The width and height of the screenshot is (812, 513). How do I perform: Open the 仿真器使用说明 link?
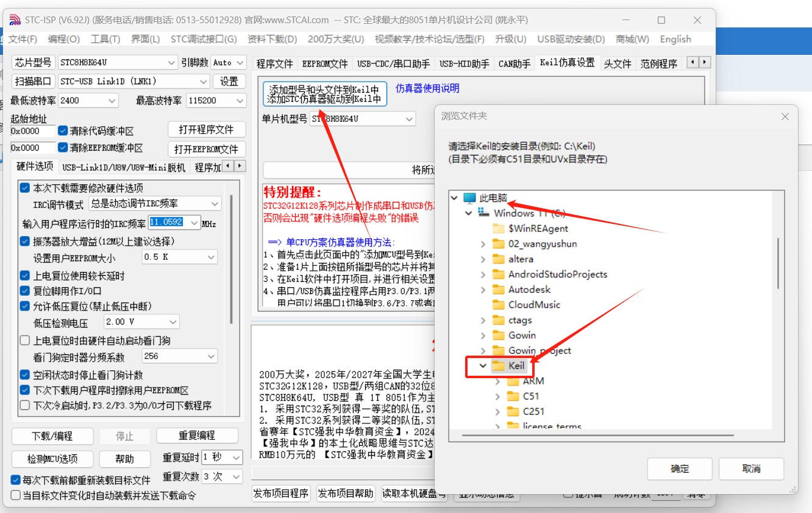(427, 88)
